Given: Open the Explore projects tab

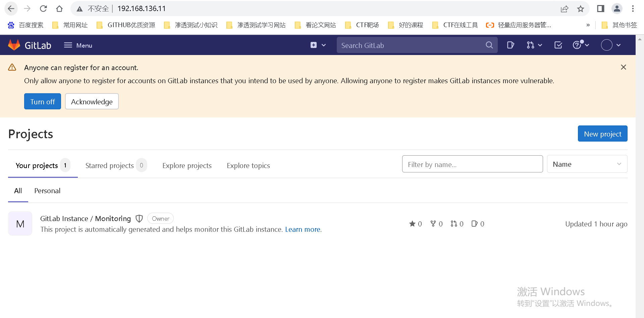Looking at the screenshot, I should click(187, 165).
